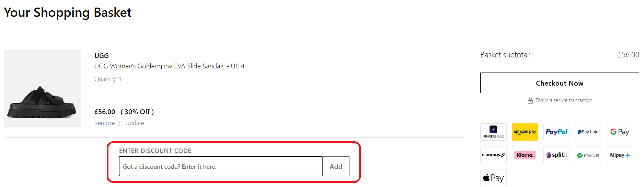Viewport: 644px width, 187px height.
Task: Click the Alipay+ payment icon
Action: (x=620, y=155)
